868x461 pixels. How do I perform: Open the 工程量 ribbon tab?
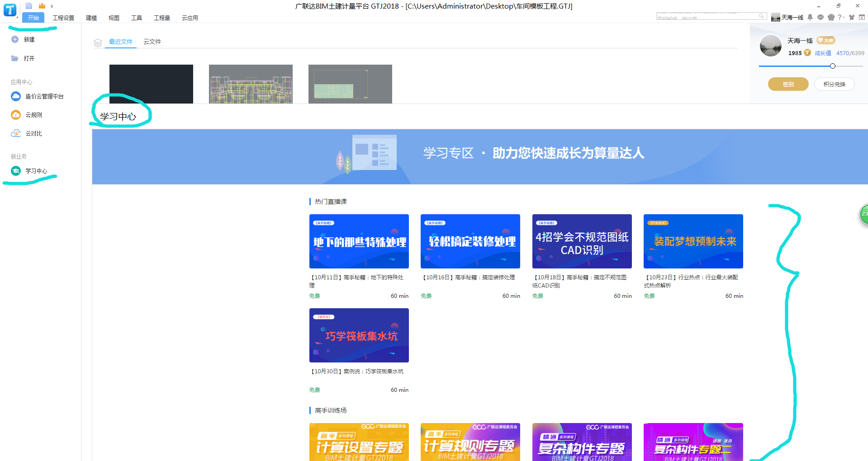pyautogui.click(x=162, y=18)
